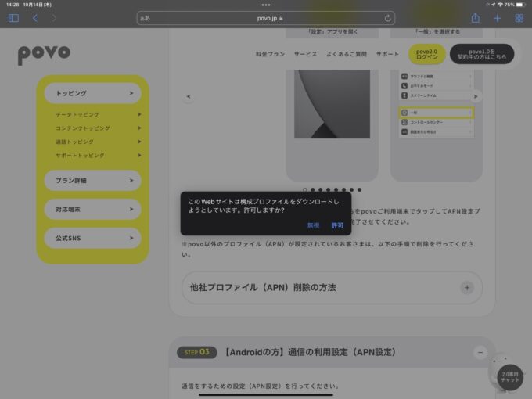Tap the three-dot multitasking control

coord(266,5)
